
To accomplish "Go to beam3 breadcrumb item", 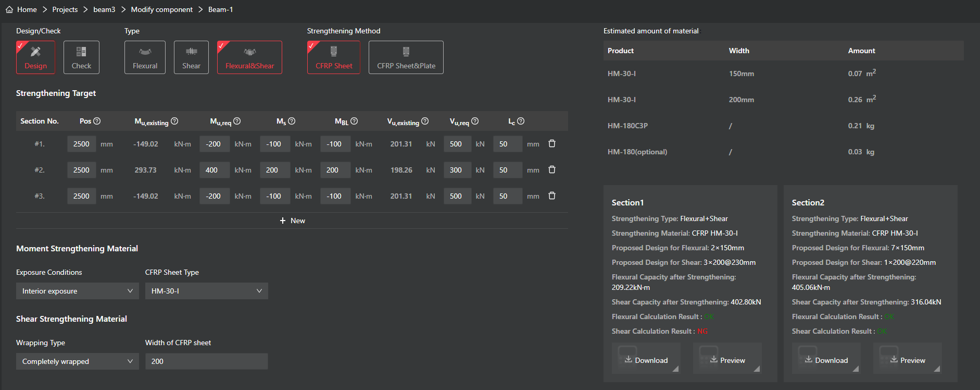I will tap(104, 9).
